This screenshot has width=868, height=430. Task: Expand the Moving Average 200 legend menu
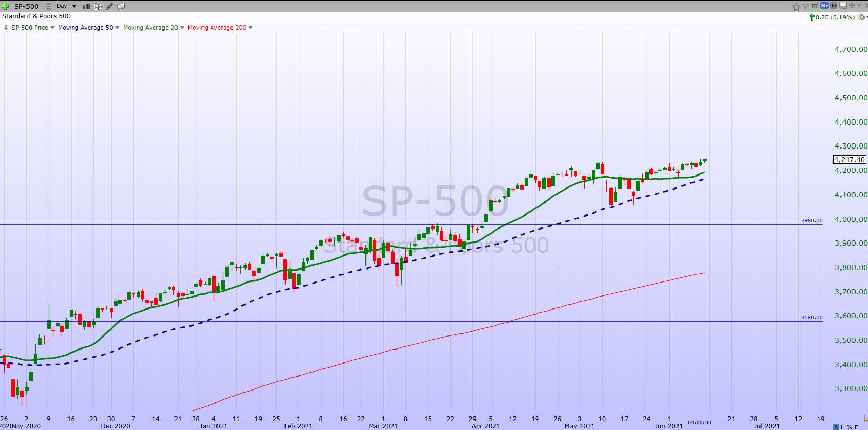251,28
